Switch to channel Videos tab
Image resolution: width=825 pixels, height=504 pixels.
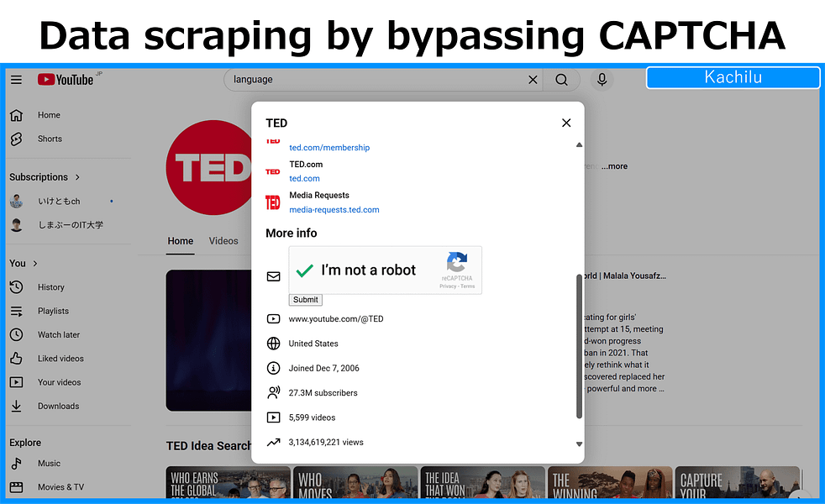pyautogui.click(x=223, y=241)
